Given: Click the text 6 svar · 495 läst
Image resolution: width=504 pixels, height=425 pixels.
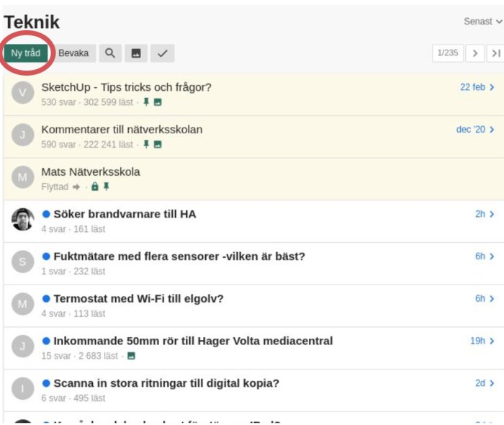Looking at the screenshot, I should tap(73, 398).
